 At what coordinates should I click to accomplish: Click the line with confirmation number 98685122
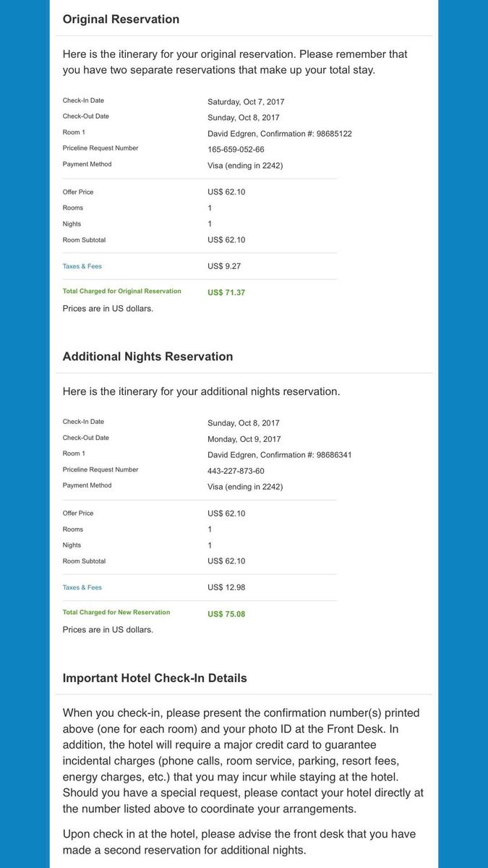click(x=279, y=134)
